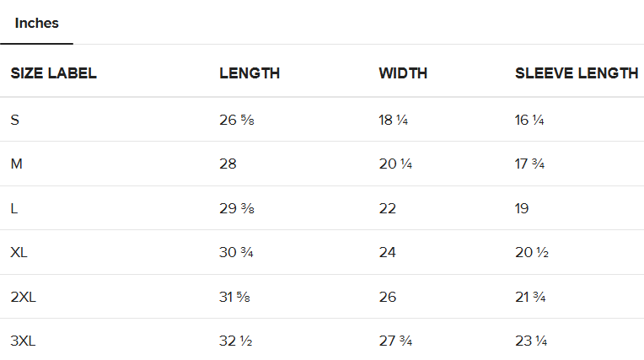The width and height of the screenshot is (644, 360).
Task: Select the Inches tab
Action: (36, 24)
